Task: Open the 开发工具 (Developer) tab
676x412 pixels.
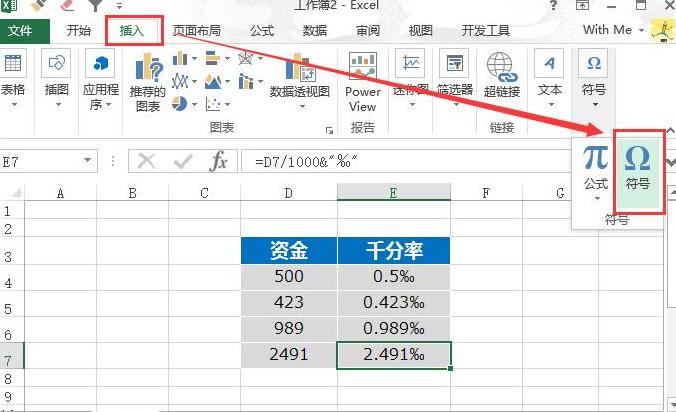Action: (485, 31)
